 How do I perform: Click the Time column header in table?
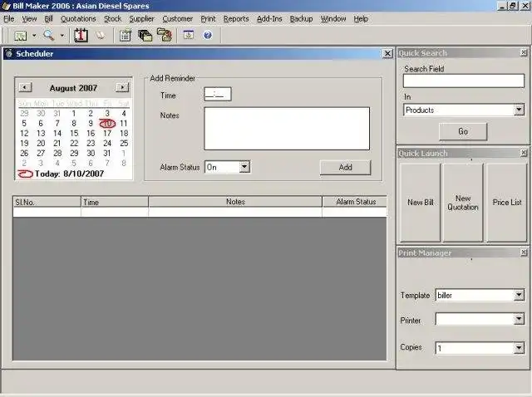(115, 202)
